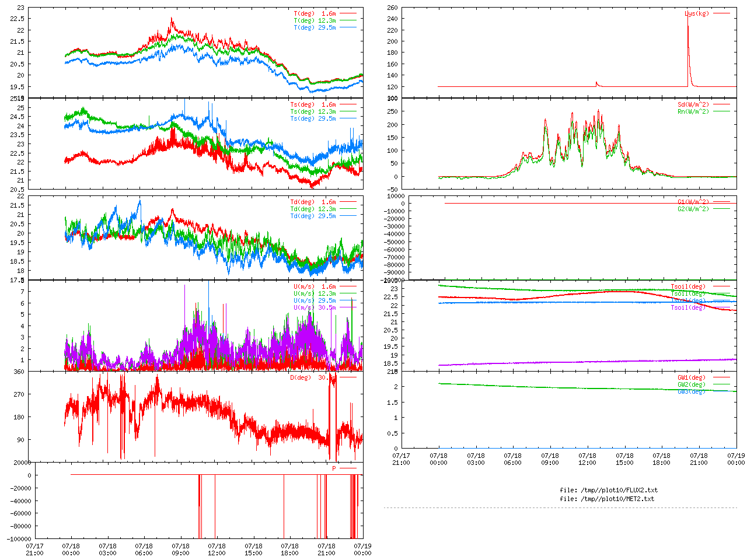Click the green line sample beside 'Rn(W/m^2)'
This screenshot has width=747, height=560.
click(x=721, y=111)
